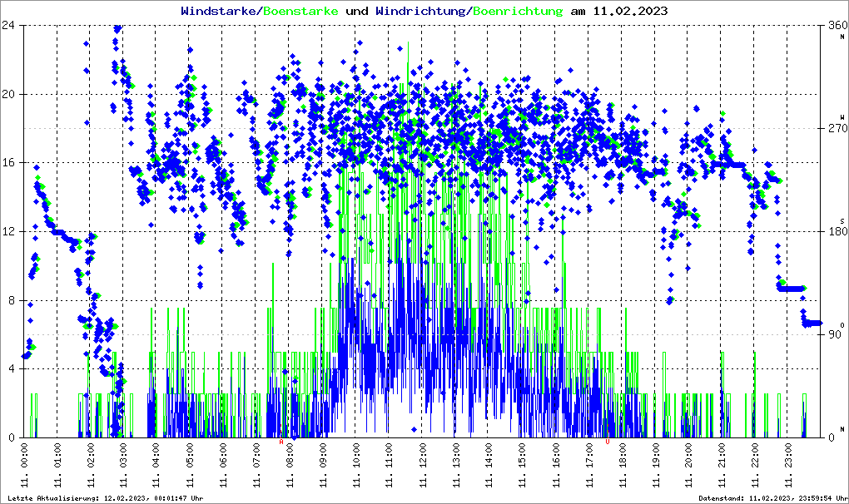Click the "O" compass label above 90
The image size is (849, 504).
(842, 324)
